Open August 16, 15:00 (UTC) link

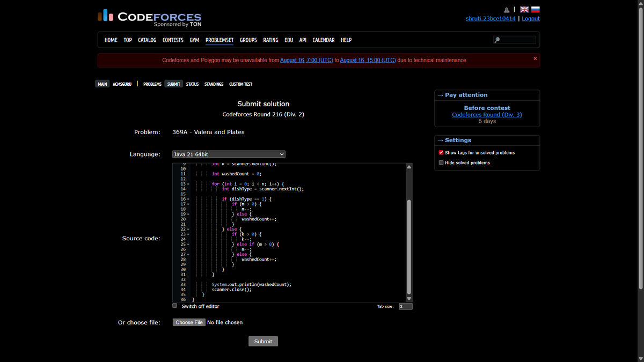tap(368, 60)
